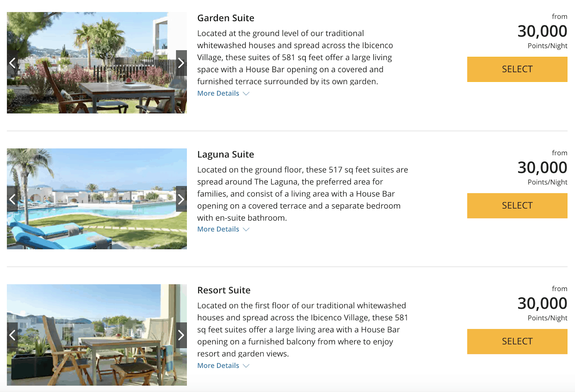The height and width of the screenshot is (392, 575).
Task: Show next Laguna Suite photo
Action: (x=181, y=199)
